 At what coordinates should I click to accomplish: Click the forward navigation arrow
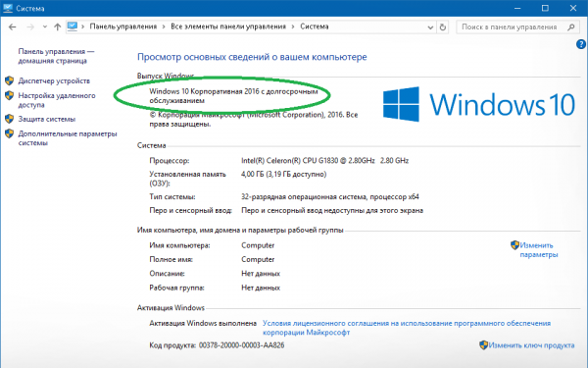[x=30, y=27]
